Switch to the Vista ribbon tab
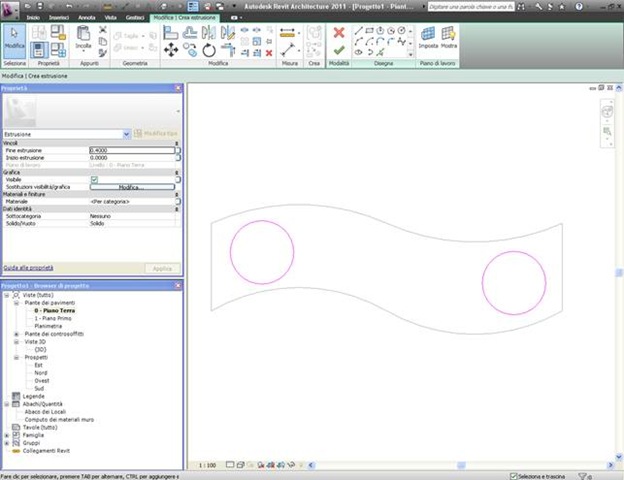 tap(110, 18)
